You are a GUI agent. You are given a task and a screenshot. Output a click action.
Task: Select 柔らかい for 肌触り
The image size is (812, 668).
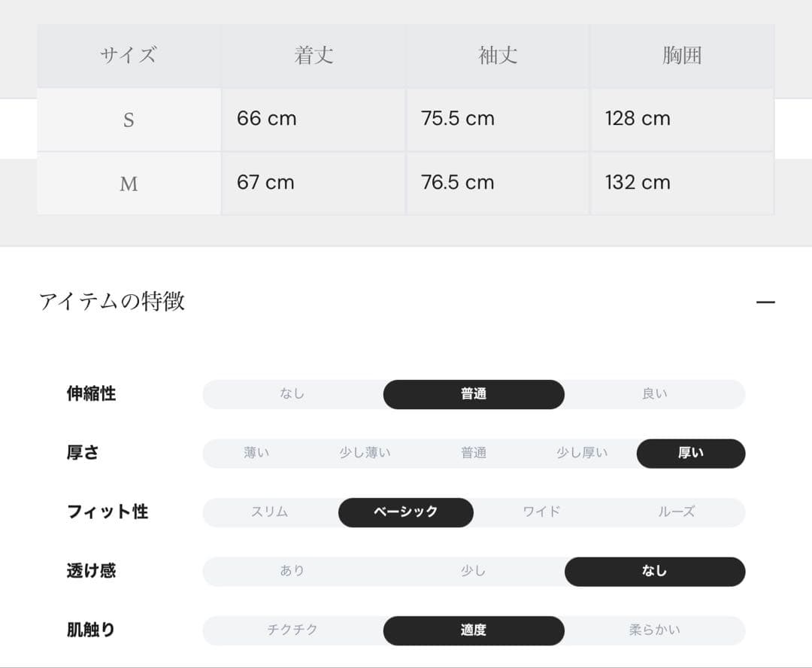click(x=655, y=630)
